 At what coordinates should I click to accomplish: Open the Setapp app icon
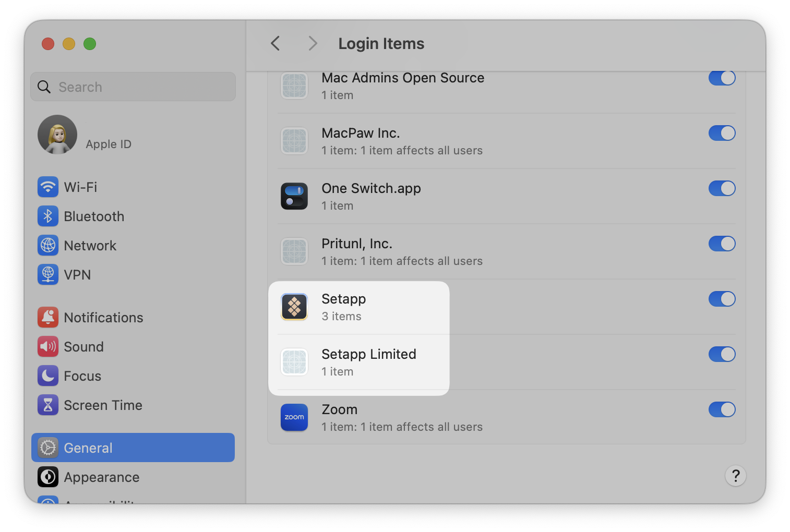point(294,307)
